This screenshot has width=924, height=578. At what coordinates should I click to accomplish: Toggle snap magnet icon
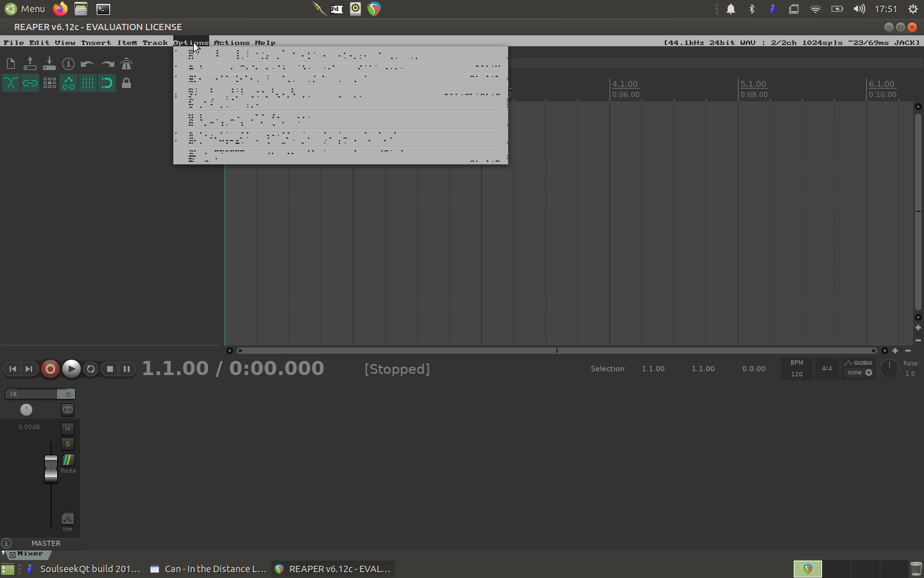(107, 83)
